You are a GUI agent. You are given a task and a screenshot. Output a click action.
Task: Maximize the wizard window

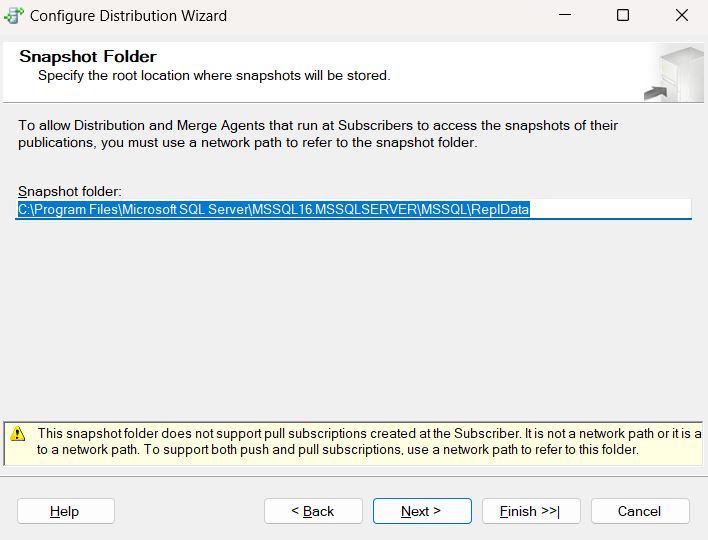(623, 16)
